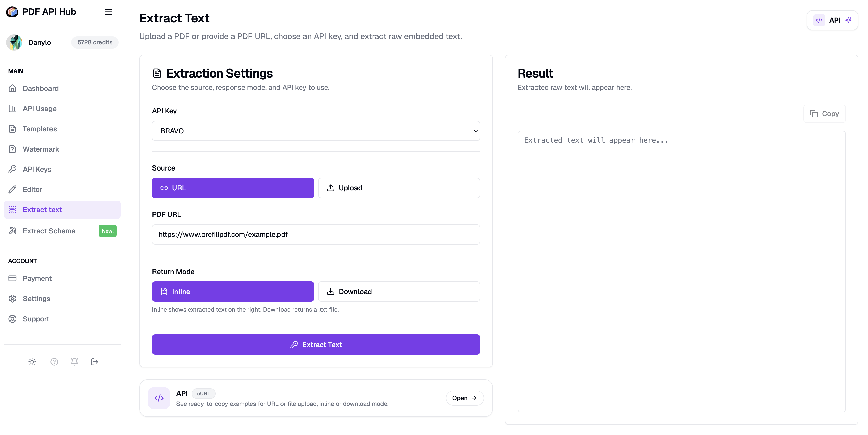Select URL as the source
The image size is (868, 435).
coord(233,188)
